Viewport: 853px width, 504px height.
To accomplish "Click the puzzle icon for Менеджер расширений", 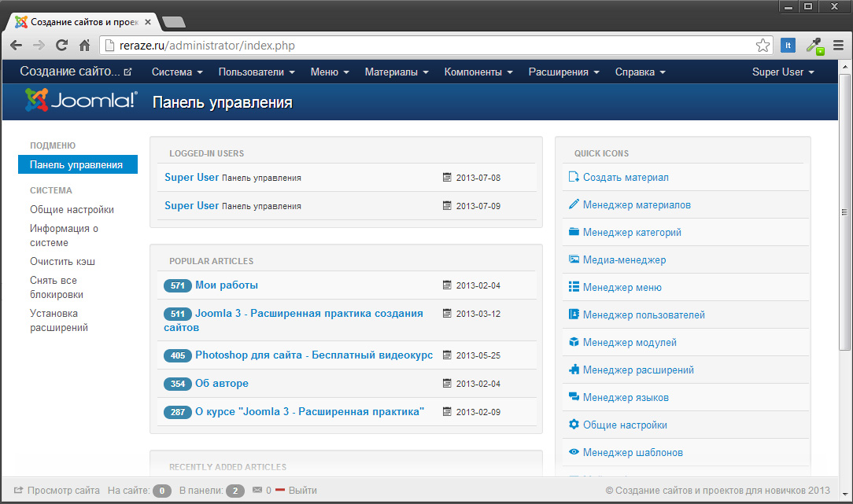I will pyautogui.click(x=574, y=370).
